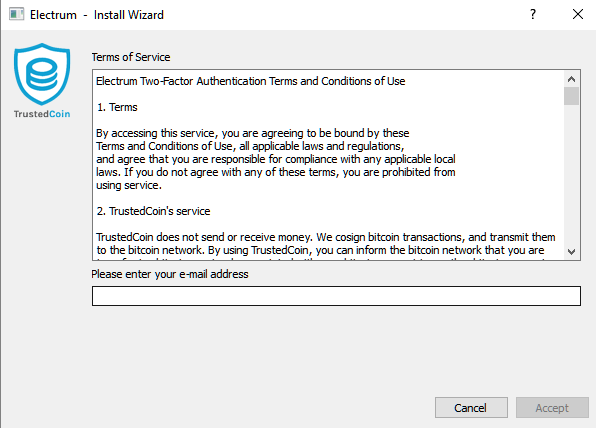Click the "2. TrustedCoin's service" heading
Viewport: 596px width, 428px height.
click(153, 211)
